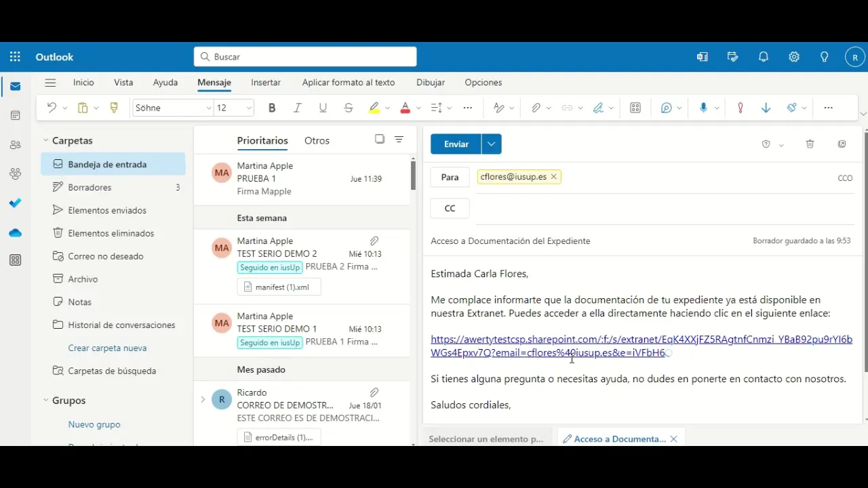Image resolution: width=868 pixels, height=488 pixels.
Task: Toggle strikethrough text formatting
Action: tap(349, 108)
